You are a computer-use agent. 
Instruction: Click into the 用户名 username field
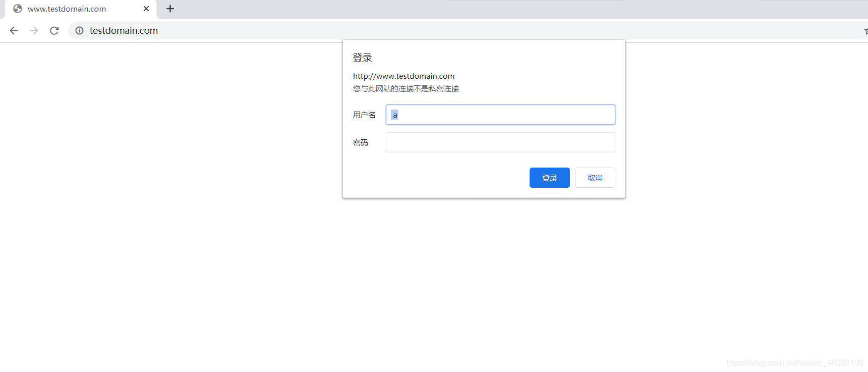(x=500, y=115)
